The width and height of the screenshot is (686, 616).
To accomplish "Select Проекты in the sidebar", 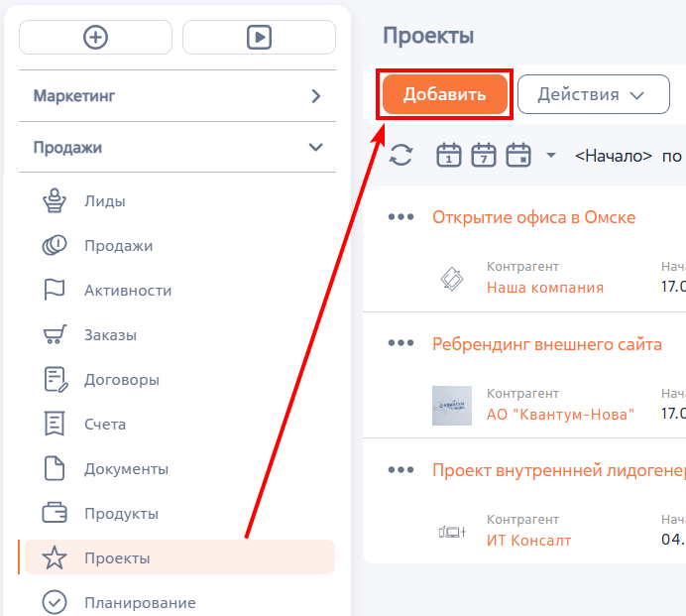I will 179,557.
